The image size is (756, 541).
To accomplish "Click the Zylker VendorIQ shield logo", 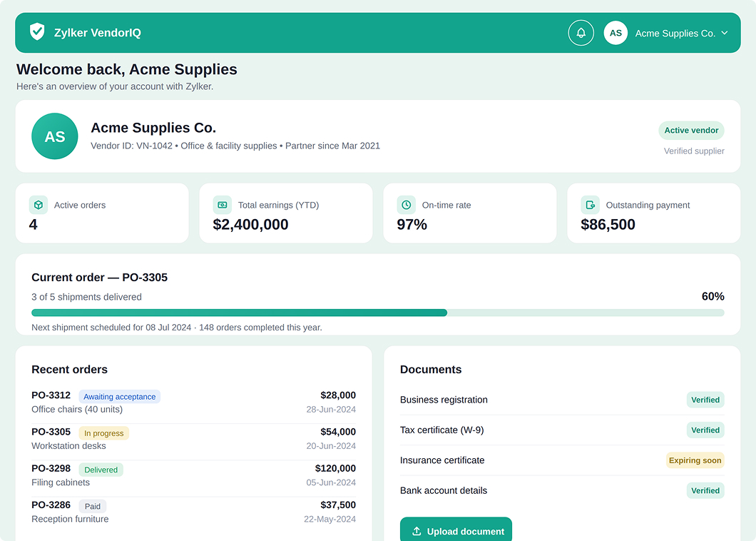I will click(x=37, y=32).
